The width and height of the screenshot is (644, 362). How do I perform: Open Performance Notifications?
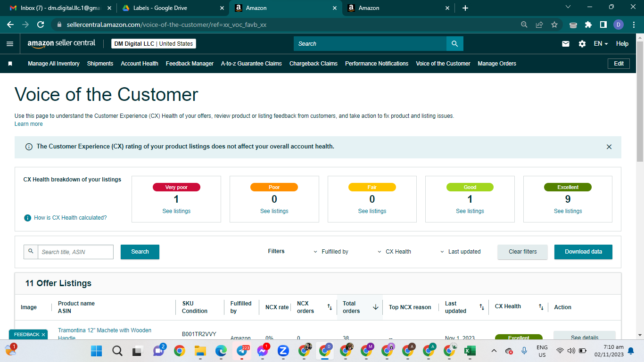(x=377, y=64)
